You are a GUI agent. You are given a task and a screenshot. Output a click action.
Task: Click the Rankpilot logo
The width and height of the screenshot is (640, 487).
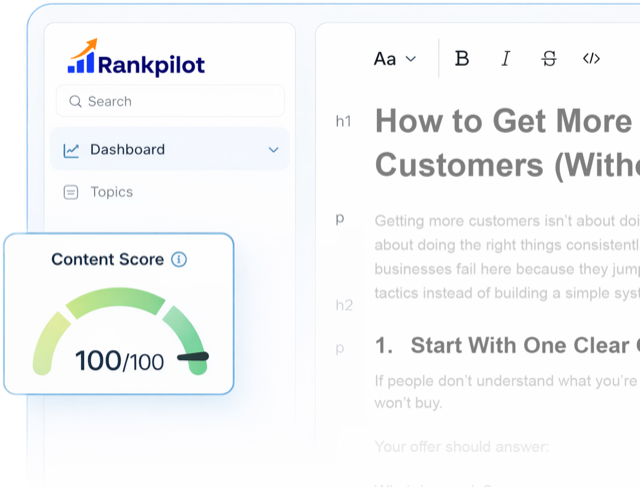pos(136,58)
